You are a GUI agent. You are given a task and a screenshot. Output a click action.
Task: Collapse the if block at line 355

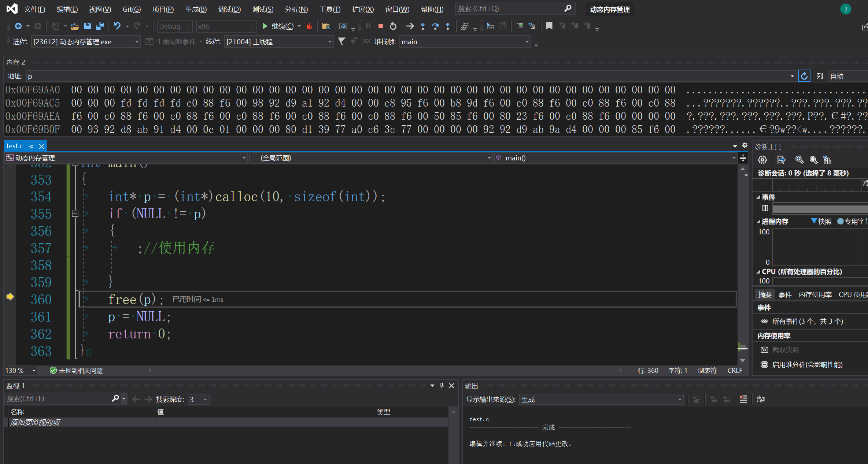coord(75,214)
